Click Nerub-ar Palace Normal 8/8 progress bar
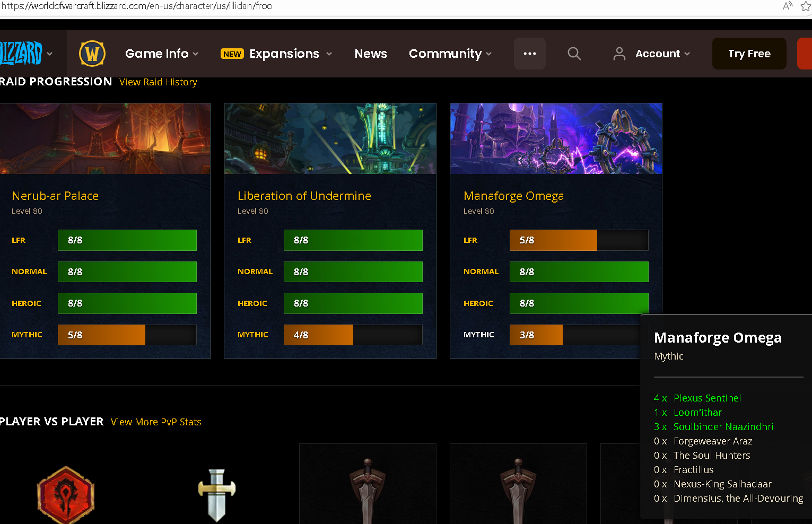The height and width of the screenshot is (524, 812). (127, 272)
